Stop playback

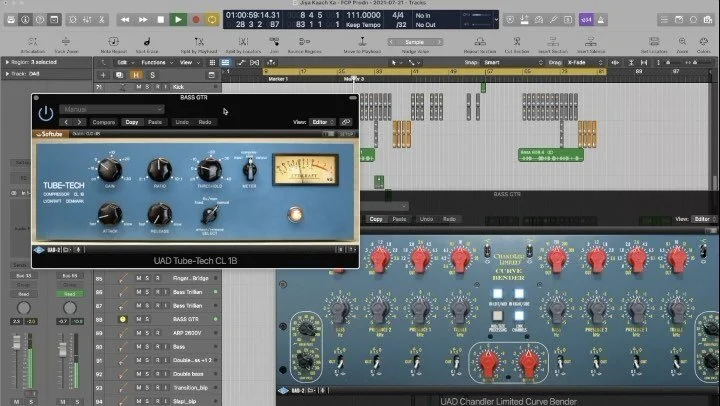[x=161, y=20]
